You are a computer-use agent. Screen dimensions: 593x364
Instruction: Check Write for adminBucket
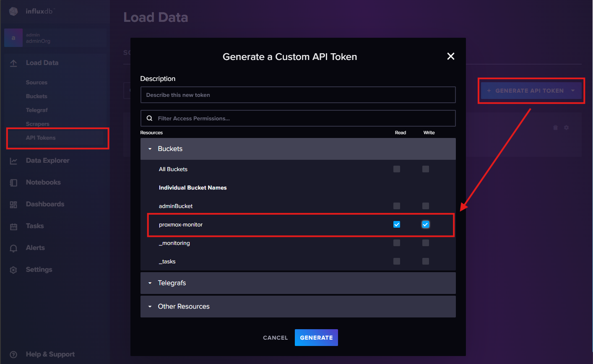point(426,206)
